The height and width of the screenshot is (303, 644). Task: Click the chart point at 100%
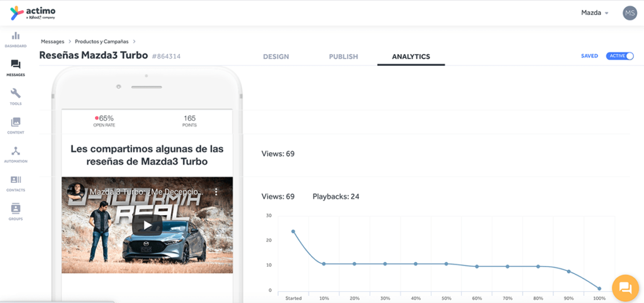pyautogui.click(x=599, y=289)
